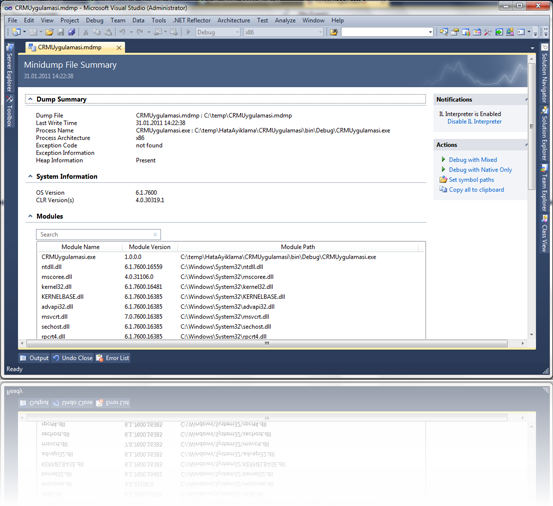Open the .NET Reflector menu

coord(192,20)
